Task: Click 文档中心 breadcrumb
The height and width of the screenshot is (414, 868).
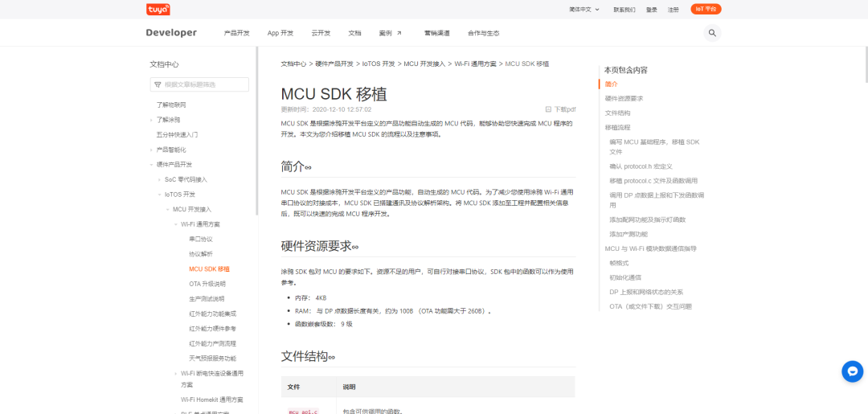Action: pyautogui.click(x=293, y=64)
